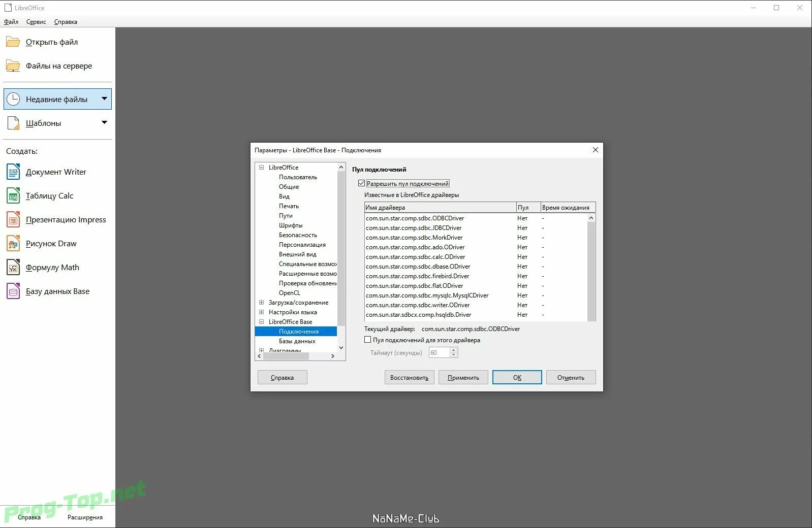Click the Draw drawing icon
The height and width of the screenshot is (528, 812).
[x=13, y=243]
